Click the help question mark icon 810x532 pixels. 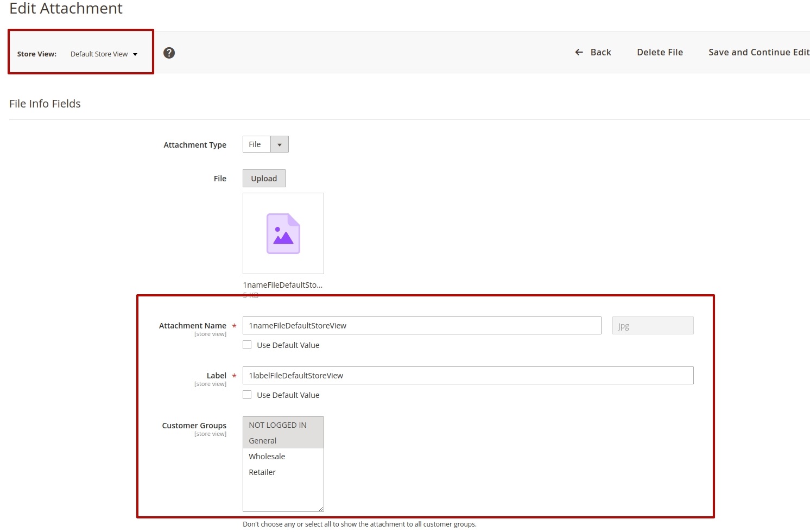click(169, 53)
